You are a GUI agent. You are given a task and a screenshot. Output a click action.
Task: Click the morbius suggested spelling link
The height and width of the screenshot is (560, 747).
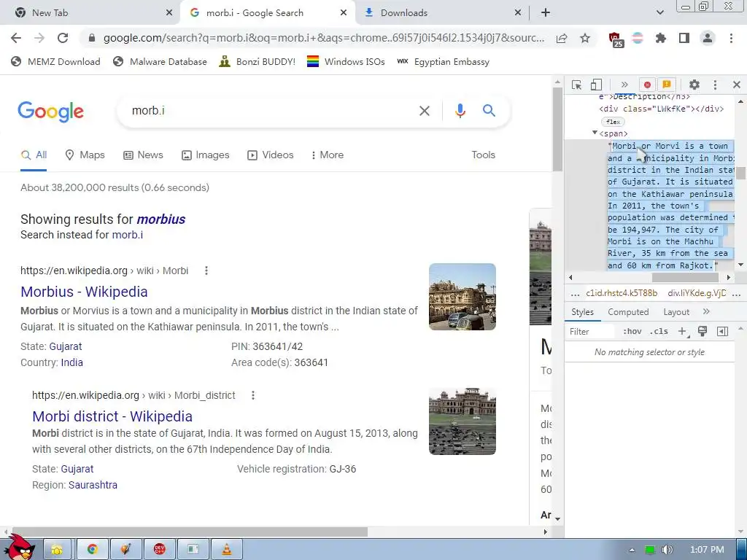161,219
